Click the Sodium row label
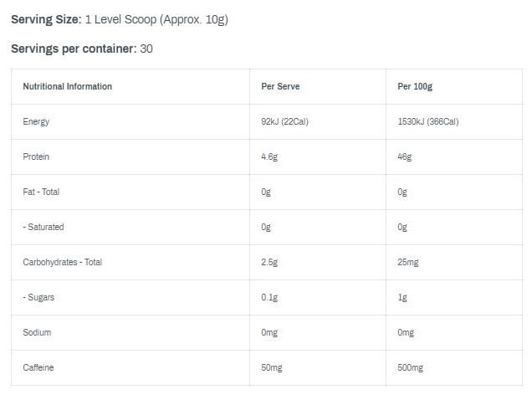The height and width of the screenshot is (395, 532). coord(37,332)
